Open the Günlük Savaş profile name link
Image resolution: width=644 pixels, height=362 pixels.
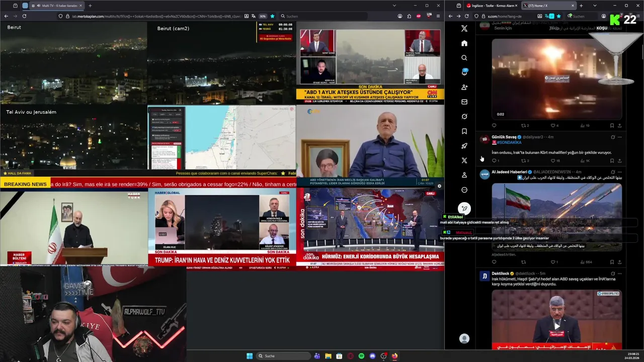coord(504,137)
